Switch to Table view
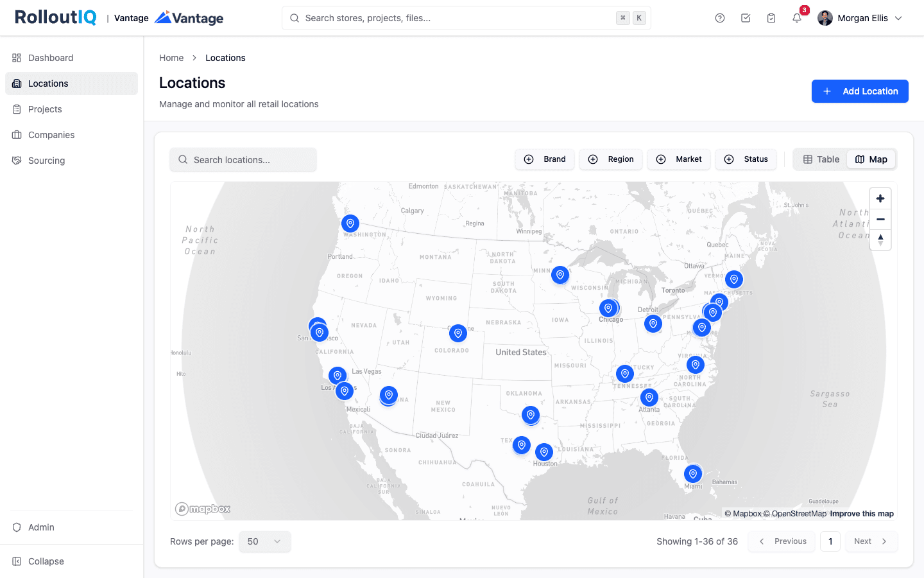The image size is (924, 578). (821, 159)
